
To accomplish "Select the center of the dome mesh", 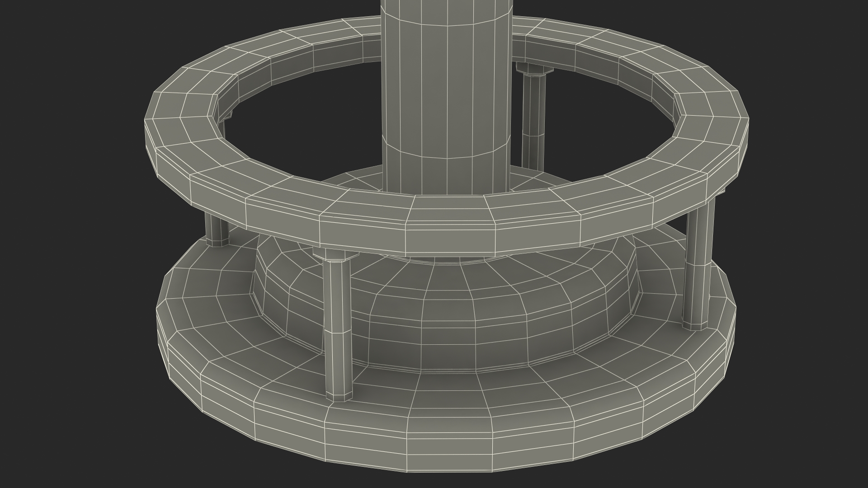I will [x=448, y=312].
